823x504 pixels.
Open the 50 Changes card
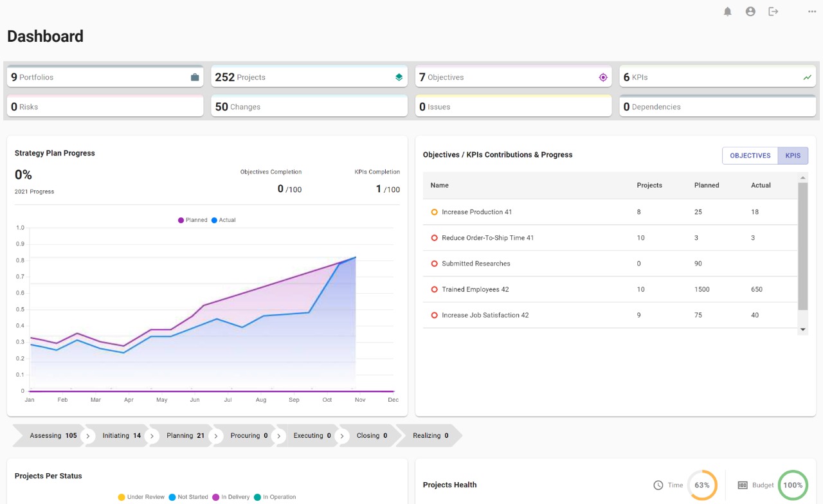point(309,106)
